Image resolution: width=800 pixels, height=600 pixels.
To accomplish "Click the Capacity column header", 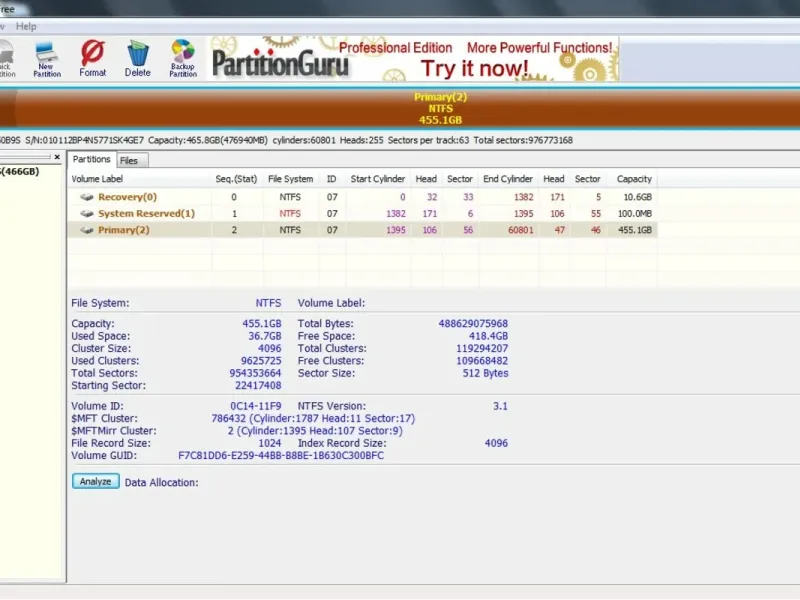I will pyautogui.click(x=634, y=179).
